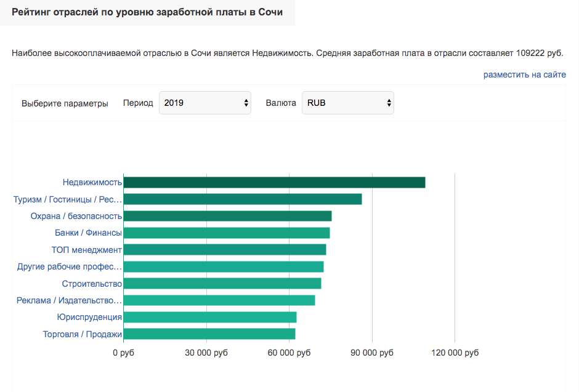Click the salary value '109222 руб.' text
The height and width of the screenshot is (392, 579).
coord(540,53)
